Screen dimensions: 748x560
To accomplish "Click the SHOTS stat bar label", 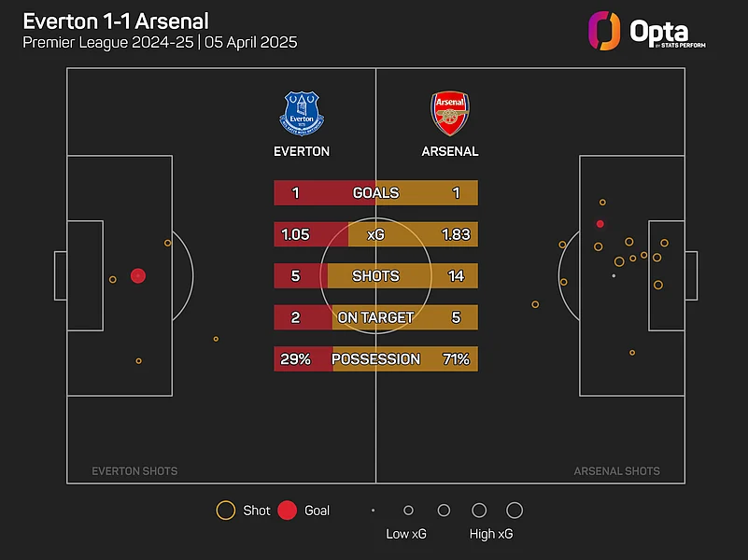I will 375,276.
